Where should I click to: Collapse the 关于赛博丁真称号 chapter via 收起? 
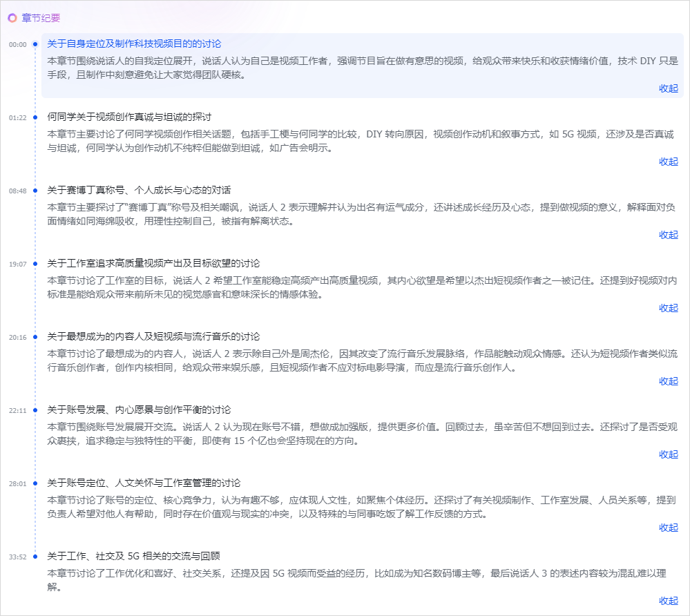(x=668, y=235)
